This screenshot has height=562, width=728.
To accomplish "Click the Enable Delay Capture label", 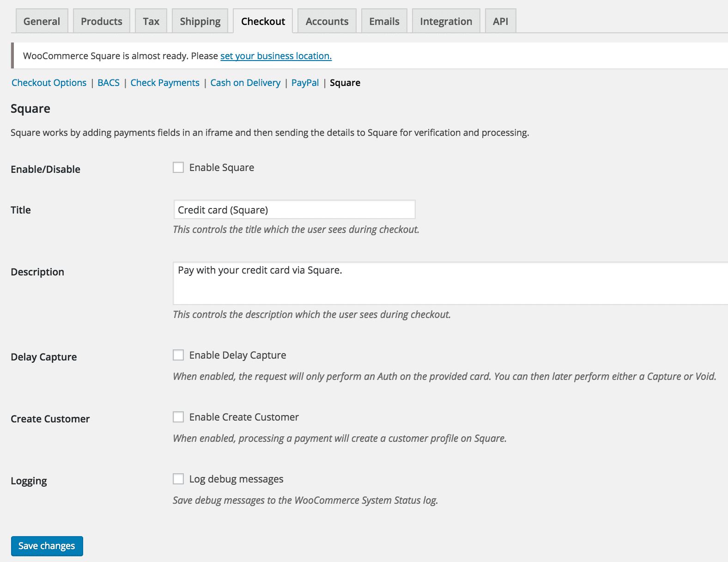I will [x=237, y=355].
